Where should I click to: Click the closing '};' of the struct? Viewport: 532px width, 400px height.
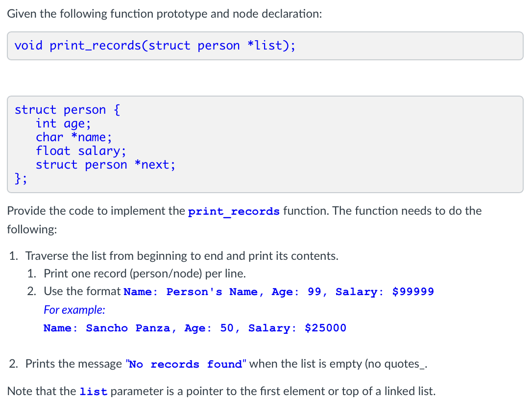coord(21,178)
